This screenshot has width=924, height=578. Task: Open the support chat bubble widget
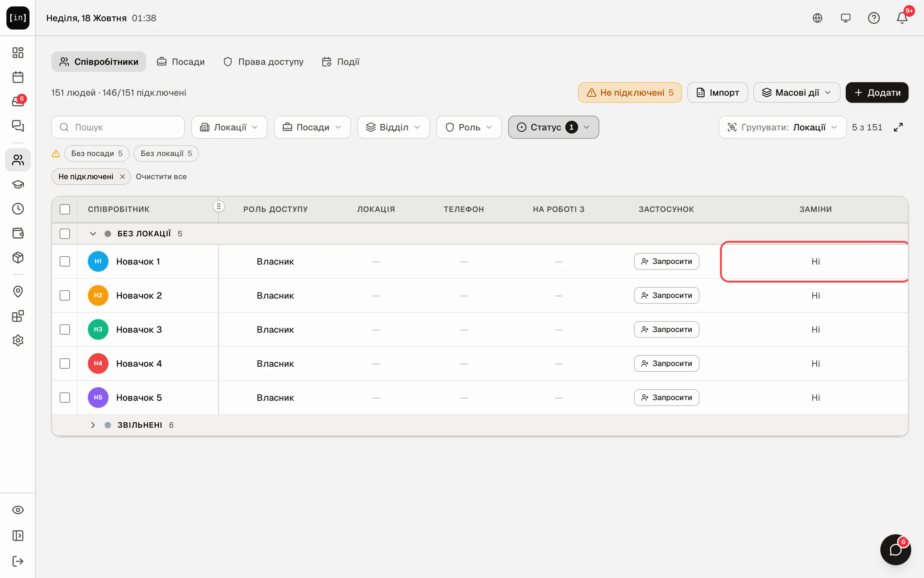tap(895, 550)
